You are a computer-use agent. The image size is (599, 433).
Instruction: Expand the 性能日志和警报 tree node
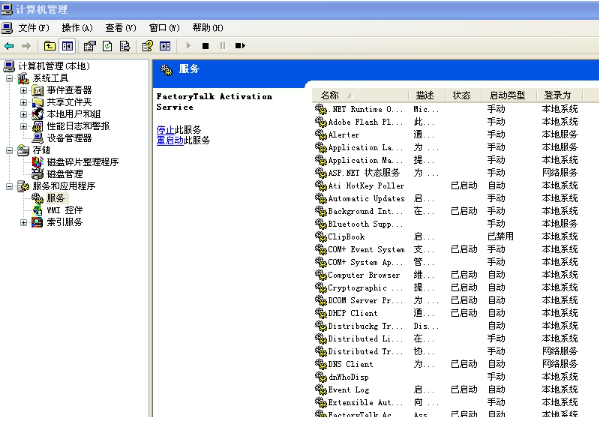(x=24, y=126)
